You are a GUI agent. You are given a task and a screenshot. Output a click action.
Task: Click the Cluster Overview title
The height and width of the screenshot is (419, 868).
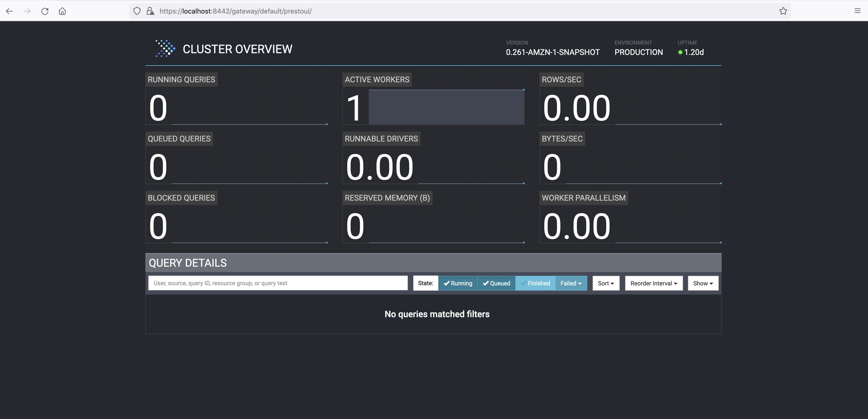(x=237, y=49)
